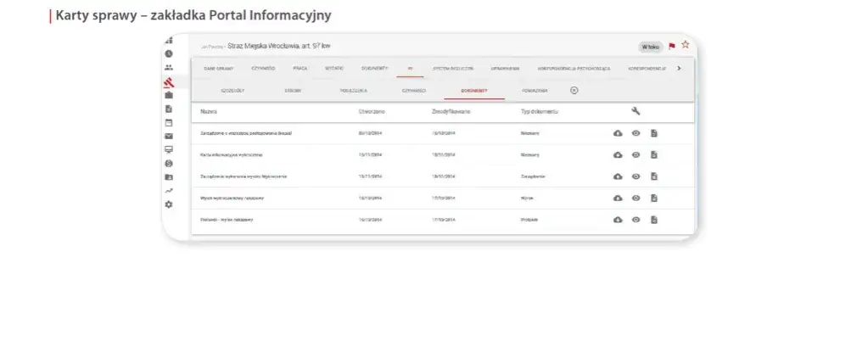This screenshot has height=341, width=868.
Task: Click the red flag icon in case header
Action: (x=672, y=47)
